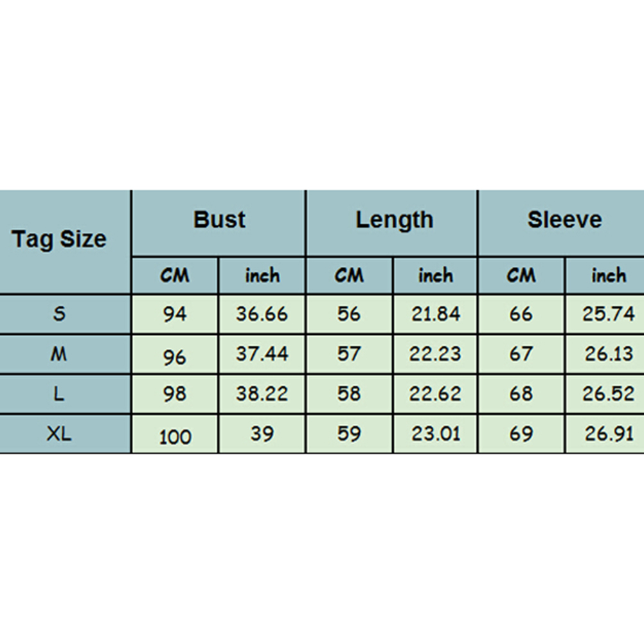Click the Tag Size header cell
The height and width of the screenshot is (644, 644).
(x=59, y=240)
